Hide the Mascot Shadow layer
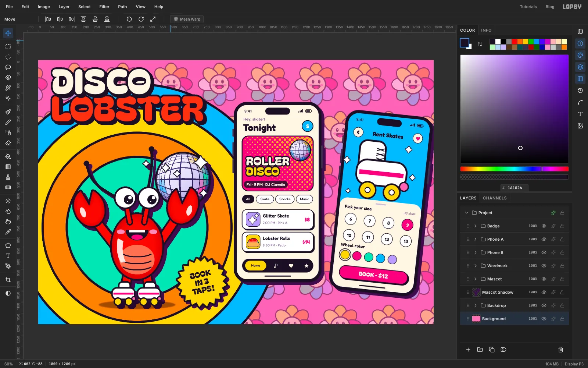The image size is (588, 368). [544, 292]
